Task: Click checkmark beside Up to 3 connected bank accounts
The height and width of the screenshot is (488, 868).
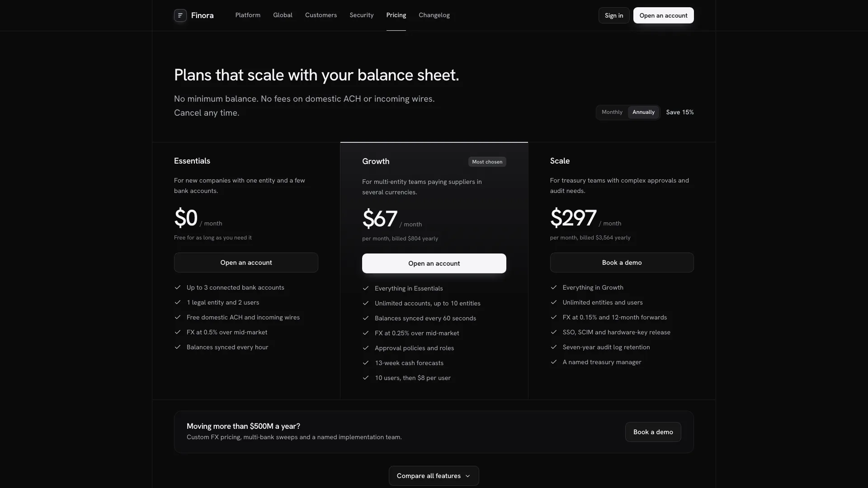Action: pos(178,287)
